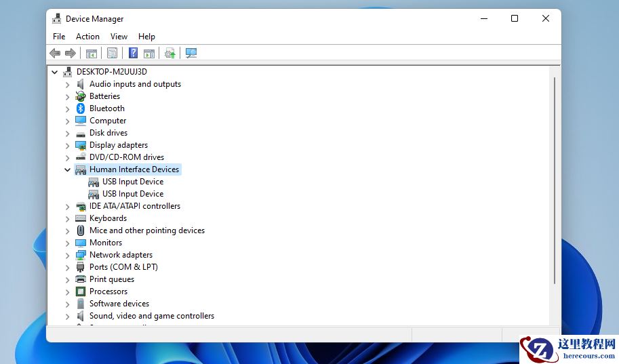
Task: Click the Back arrow toolbar icon
Action: point(55,53)
